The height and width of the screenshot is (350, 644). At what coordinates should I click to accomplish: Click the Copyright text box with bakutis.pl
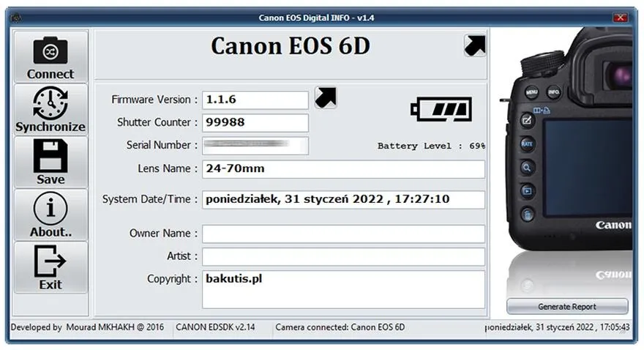[x=343, y=289]
